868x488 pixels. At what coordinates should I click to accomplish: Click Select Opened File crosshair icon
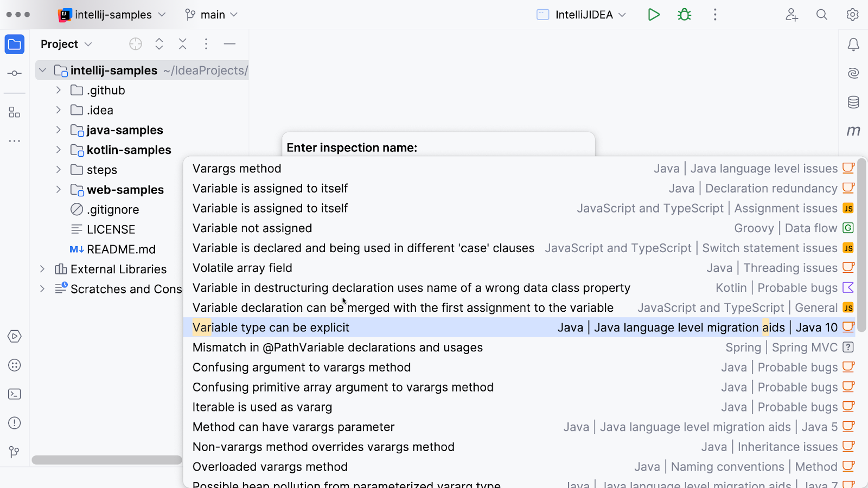pyautogui.click(x=136, y=44)
